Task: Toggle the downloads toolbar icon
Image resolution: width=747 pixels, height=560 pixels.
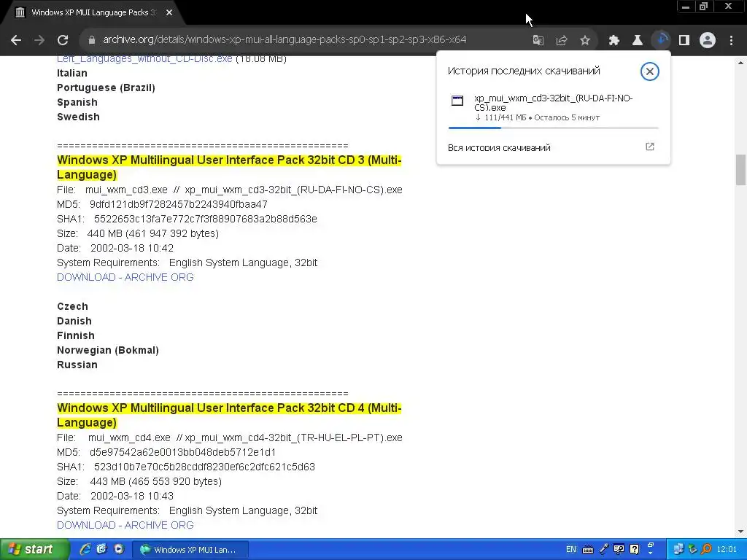Action: [x=661, y=40]
